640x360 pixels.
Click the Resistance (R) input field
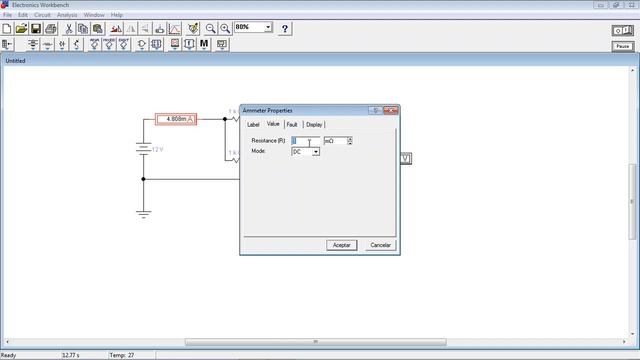coord(306,141)
